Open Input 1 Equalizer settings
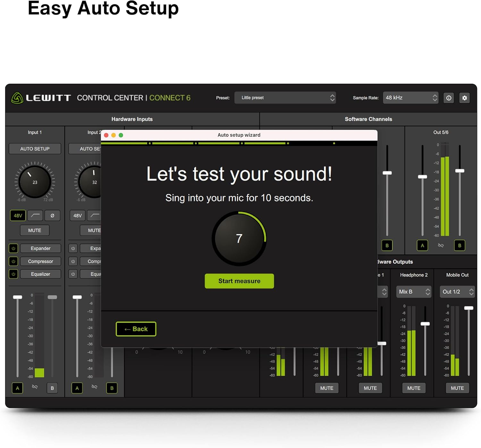Viewport: 481px width, 448px height. tap(40, 274)
